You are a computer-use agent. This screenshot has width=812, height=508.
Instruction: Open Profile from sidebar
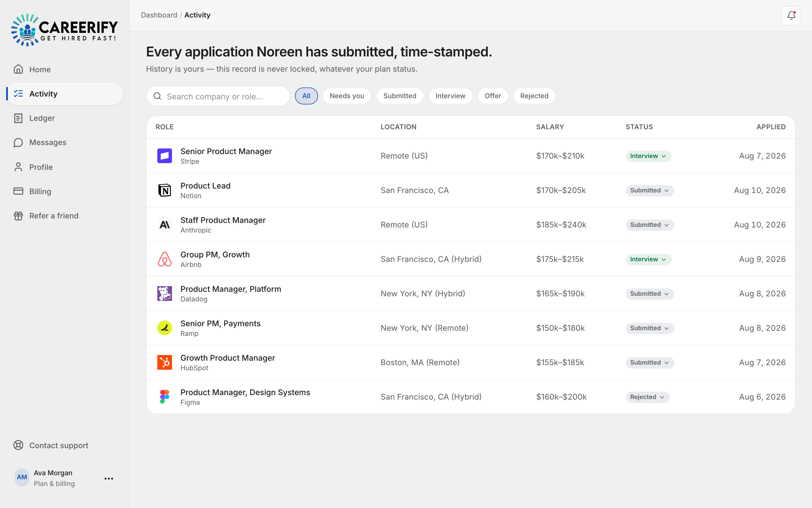pyautogui.click(x=64, y=167)
